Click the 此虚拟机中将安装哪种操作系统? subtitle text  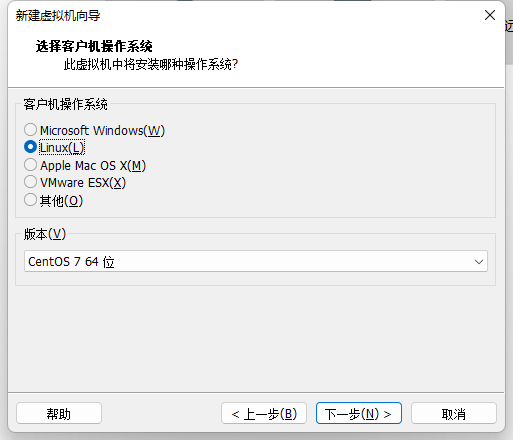tap(151, 64)
